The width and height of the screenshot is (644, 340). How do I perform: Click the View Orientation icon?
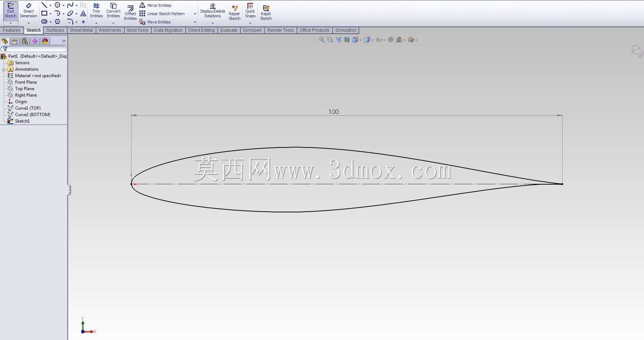[x=355, y=40]
